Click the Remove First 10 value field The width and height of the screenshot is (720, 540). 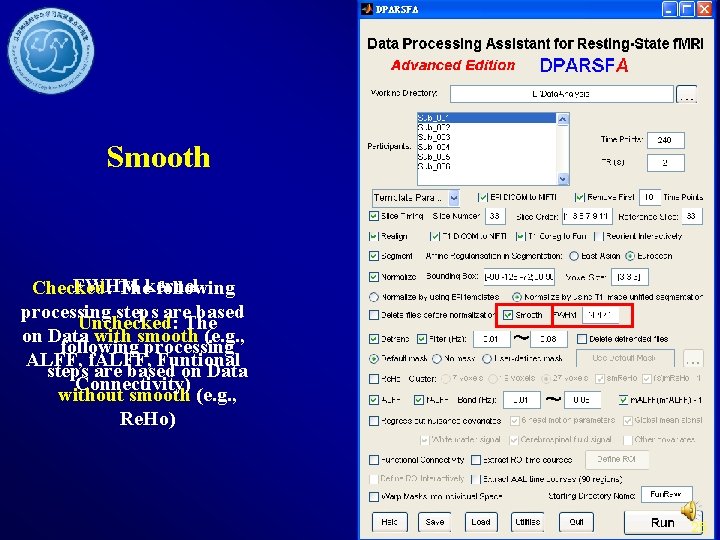(649, 197)
